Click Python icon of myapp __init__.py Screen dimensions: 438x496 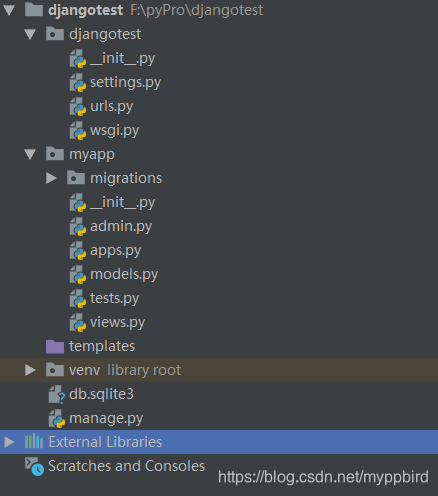[78, 203]
